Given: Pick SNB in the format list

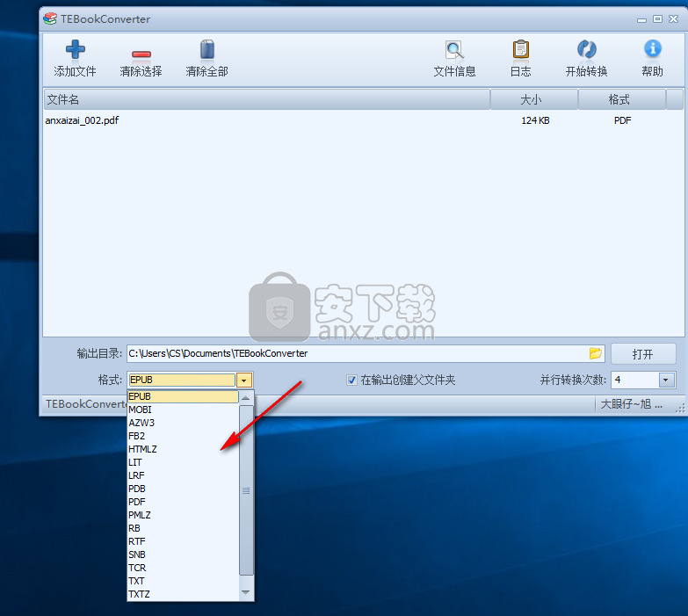Looking at the screenshot, I should (183, 554).
